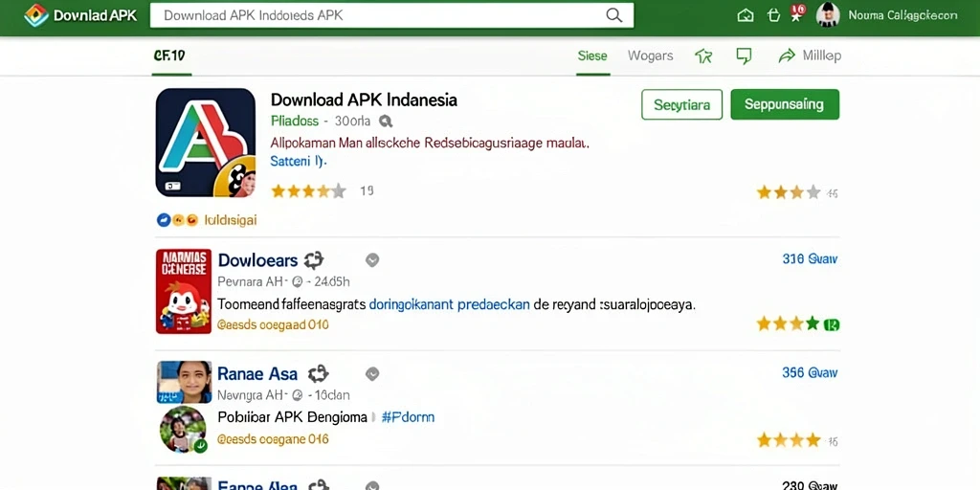Click the Nevngra AH- 16clan meta text

coord(283,395)
